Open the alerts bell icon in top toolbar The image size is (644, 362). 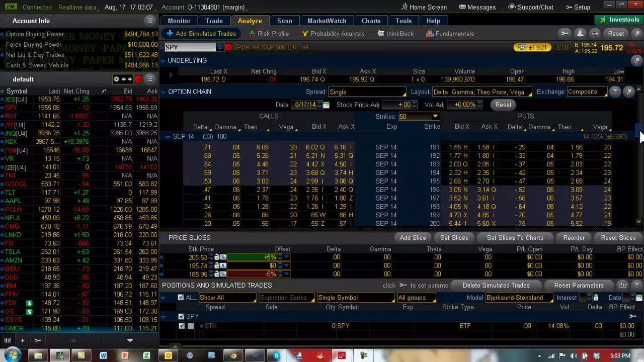580,34
